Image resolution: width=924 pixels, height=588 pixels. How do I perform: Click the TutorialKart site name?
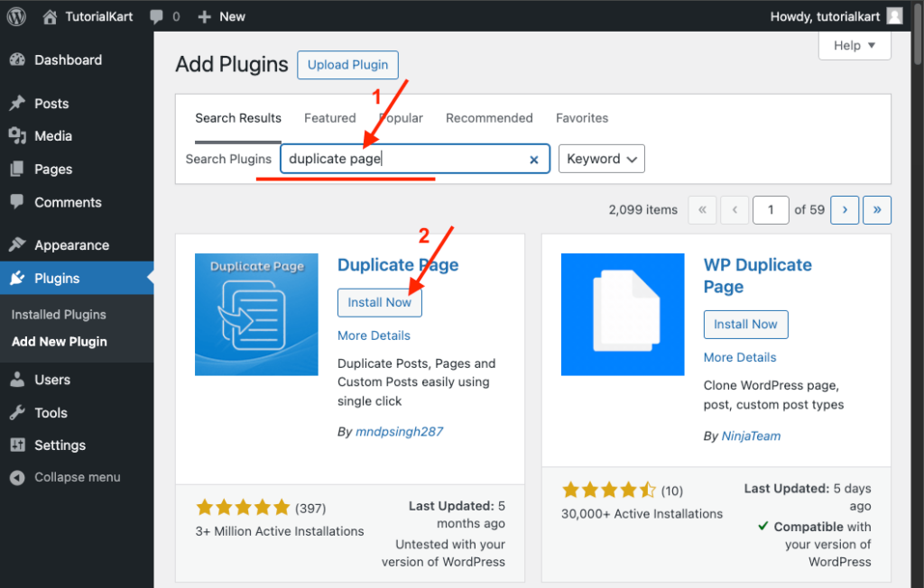tap(99, 16)
